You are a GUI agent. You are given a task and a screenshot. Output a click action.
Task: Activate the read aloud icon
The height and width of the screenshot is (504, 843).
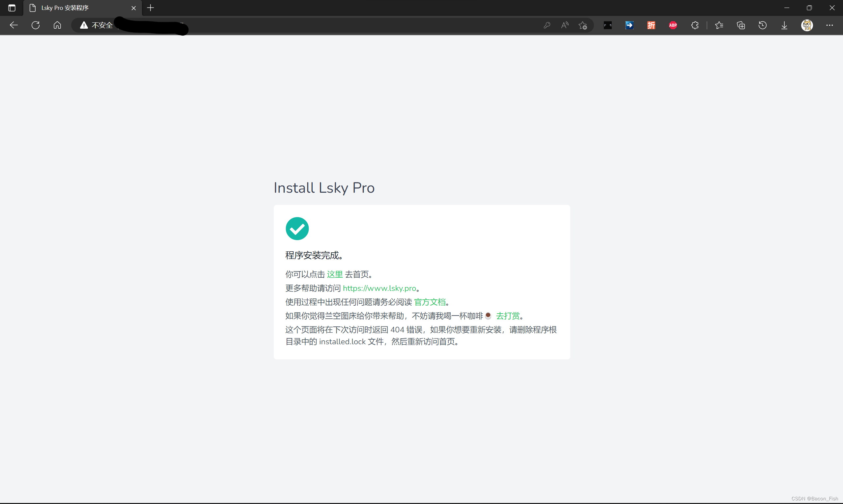pos(565,25)
